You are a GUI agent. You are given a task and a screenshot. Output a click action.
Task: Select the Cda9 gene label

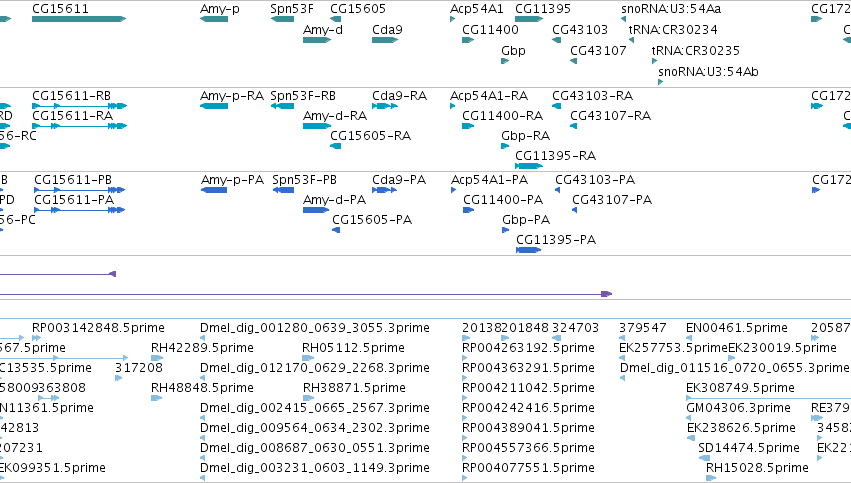[x=387, y=30]
